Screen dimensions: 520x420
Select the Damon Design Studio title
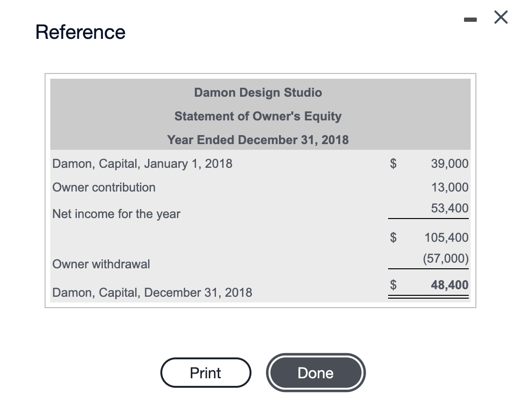[x=258, y=92]
